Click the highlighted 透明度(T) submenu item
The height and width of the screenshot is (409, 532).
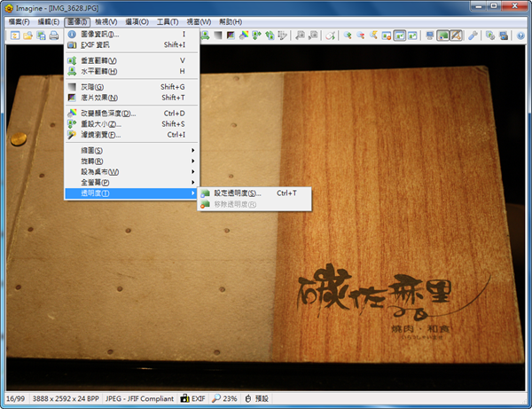[x=131, y=193]
